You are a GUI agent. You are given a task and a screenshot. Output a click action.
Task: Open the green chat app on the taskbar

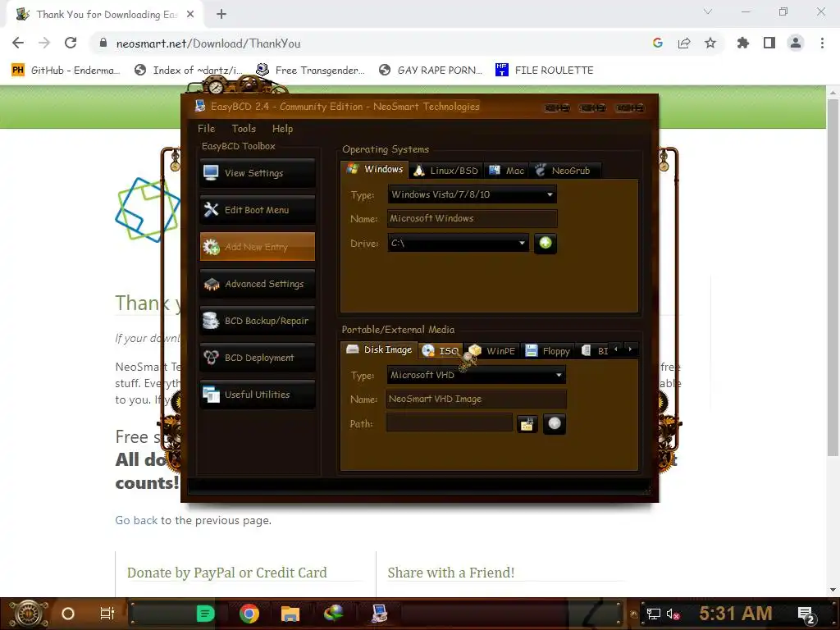[x=205, y=614]
